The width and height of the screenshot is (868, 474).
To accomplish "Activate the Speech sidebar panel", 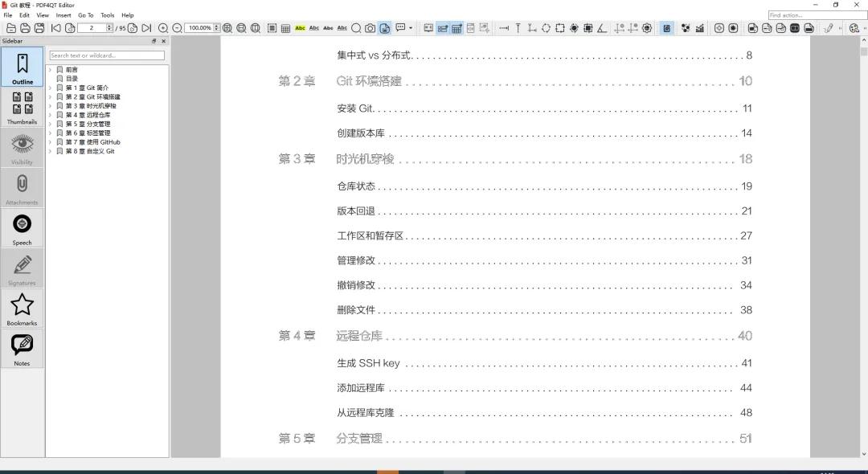I will point(22,227).
